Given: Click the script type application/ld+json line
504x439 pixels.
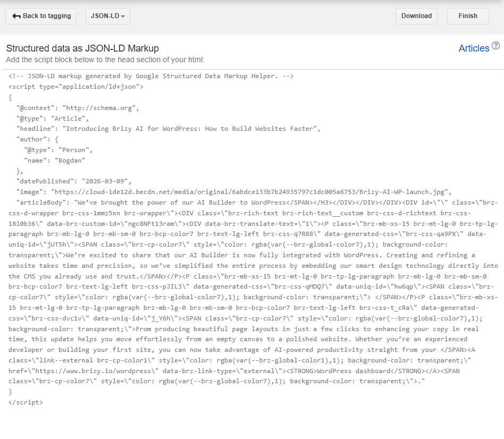Looking at the screenshot, I should pos(76,87).
